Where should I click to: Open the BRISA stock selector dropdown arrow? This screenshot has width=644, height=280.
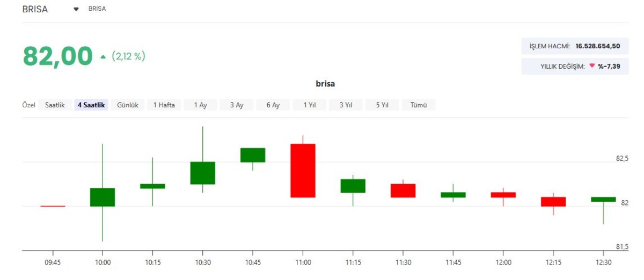point(76,9)
